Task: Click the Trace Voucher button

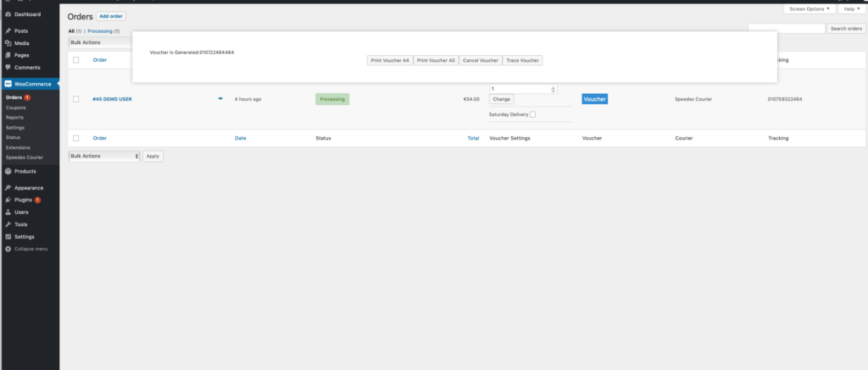Action: [522, 60]
